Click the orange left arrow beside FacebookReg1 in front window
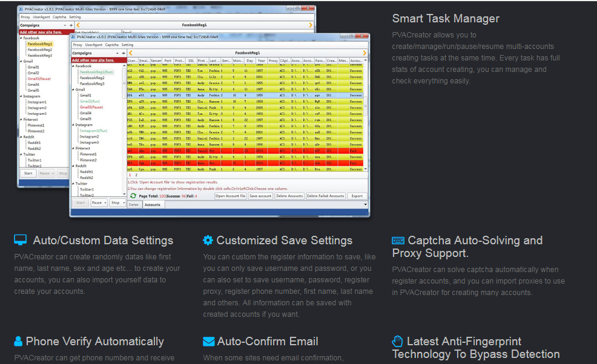The image size is (597, 364). 130,53
